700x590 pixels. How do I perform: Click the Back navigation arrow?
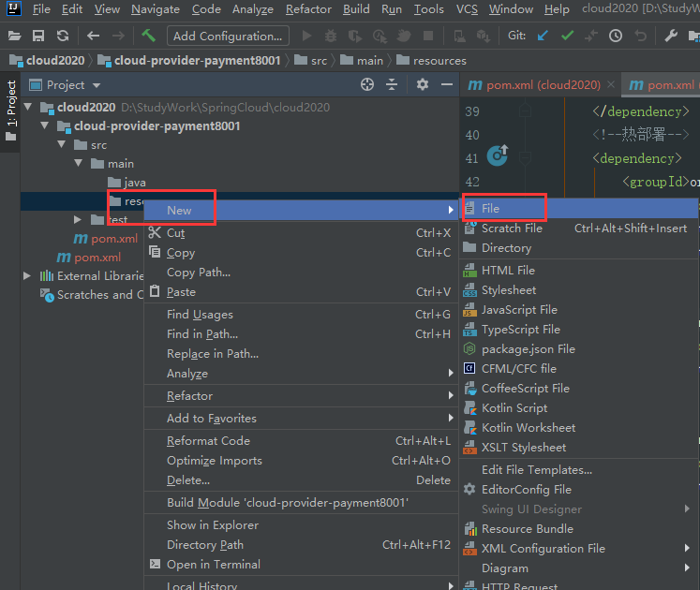click(x=93, y=36)
